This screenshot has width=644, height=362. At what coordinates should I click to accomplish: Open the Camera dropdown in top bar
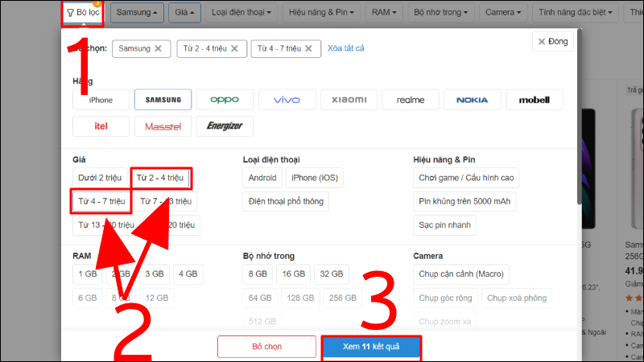point(502,13)
